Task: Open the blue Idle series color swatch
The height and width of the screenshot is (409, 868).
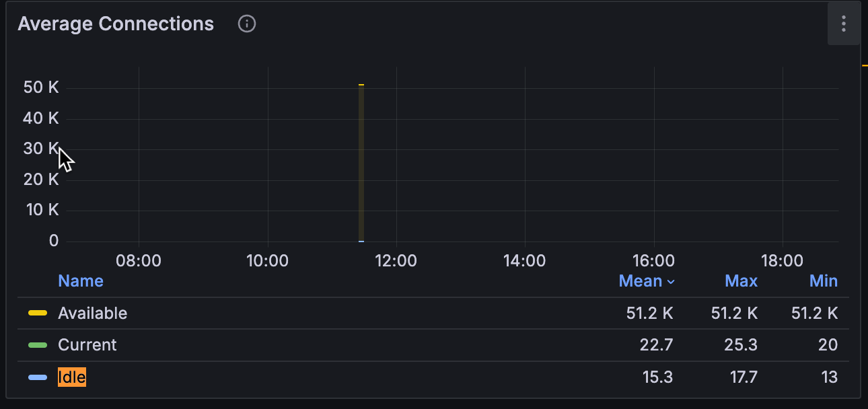Action: click(x=38, y=377)
